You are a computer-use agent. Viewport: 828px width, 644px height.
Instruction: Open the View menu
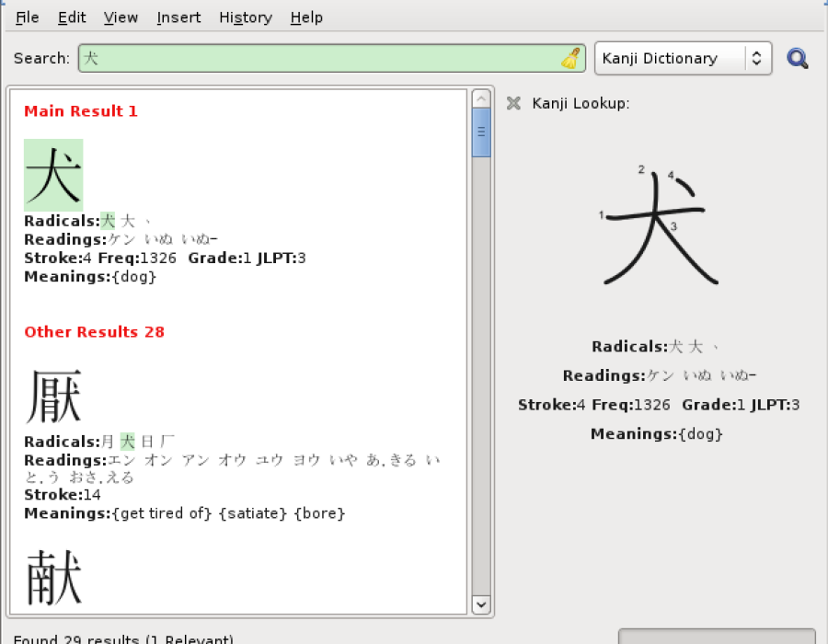tap(121, 17)
